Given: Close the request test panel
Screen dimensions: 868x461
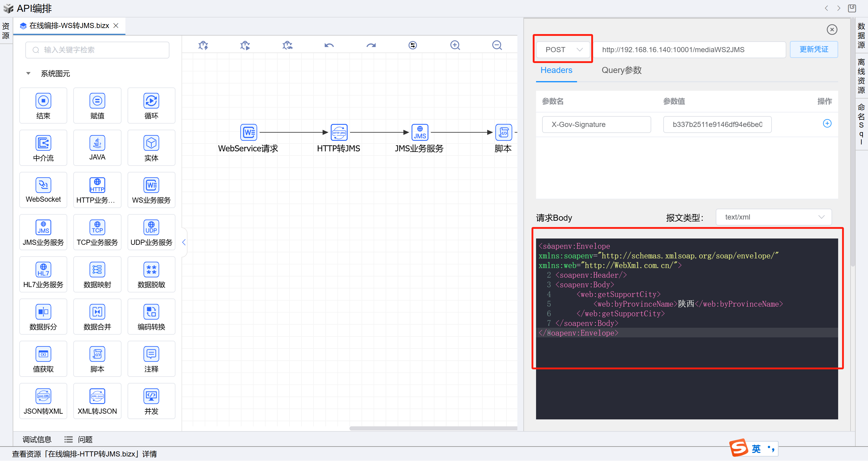Looking at the screenshot, I should [832, 30].
